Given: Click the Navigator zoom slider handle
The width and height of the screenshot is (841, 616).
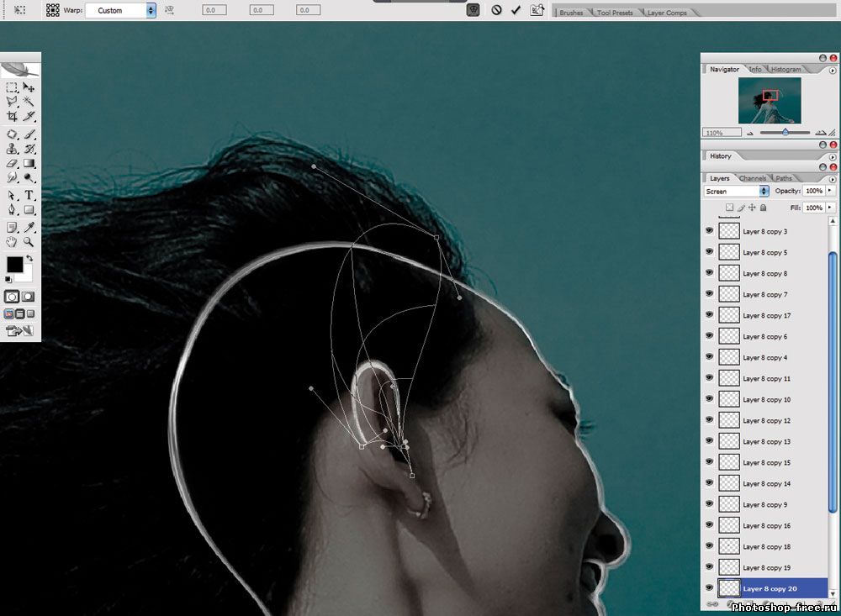Looking at the screenshot, I should pyautogui.click(x=785, y=132).
